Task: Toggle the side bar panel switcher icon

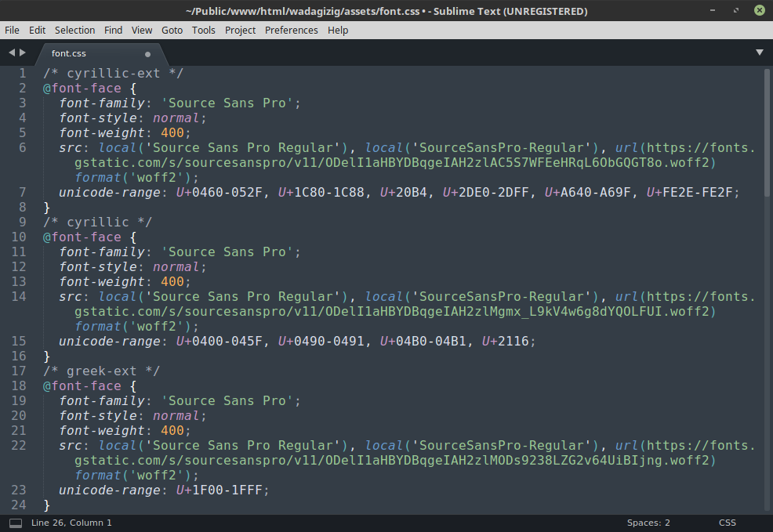Action: pos(16,523)
